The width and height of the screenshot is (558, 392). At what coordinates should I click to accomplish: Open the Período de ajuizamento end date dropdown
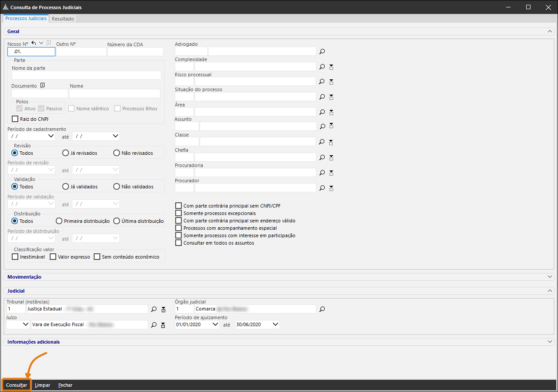(x=275, y=324)
